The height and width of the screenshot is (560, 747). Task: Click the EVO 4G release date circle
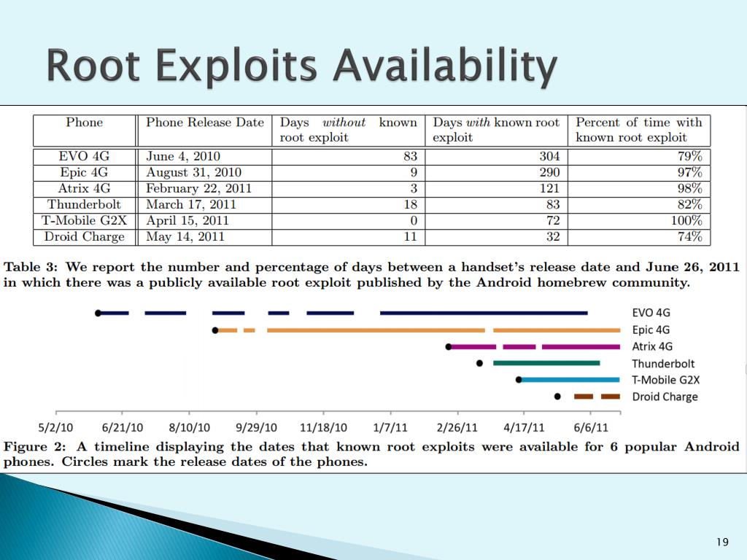click(x=98, y=314)
